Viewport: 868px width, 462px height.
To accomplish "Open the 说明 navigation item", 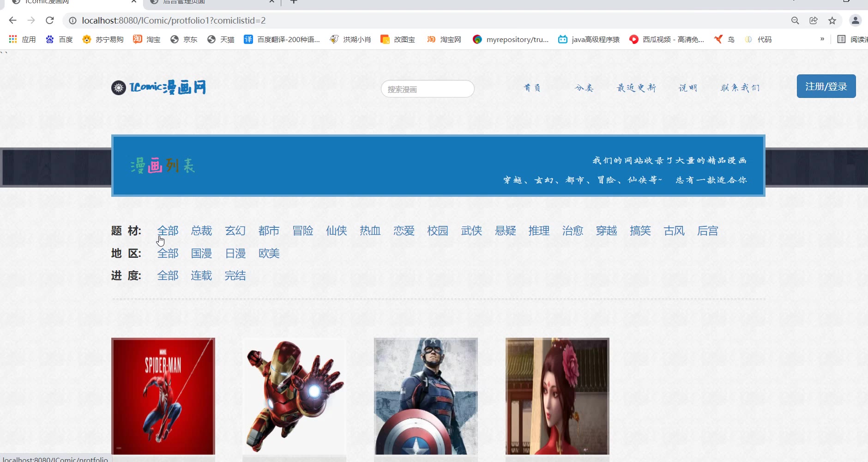I will point(687,87).
